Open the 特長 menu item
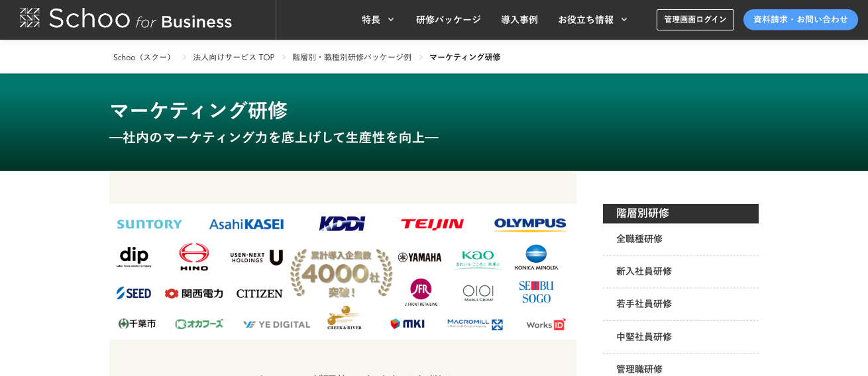The width and height of the screenshot is (868, 376). pyautogui.click(x=371, y=20)
